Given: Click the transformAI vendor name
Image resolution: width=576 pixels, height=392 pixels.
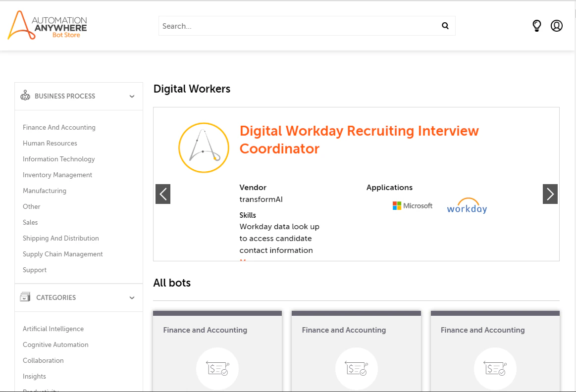Looking at the screenshot, I should [261, 199].
